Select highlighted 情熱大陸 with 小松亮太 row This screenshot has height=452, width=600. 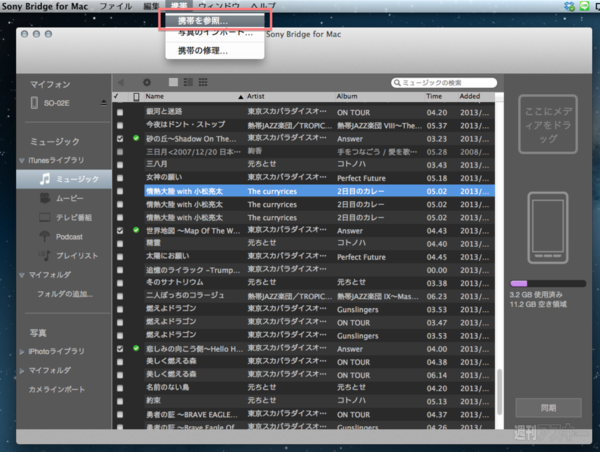tap(319, 191)
